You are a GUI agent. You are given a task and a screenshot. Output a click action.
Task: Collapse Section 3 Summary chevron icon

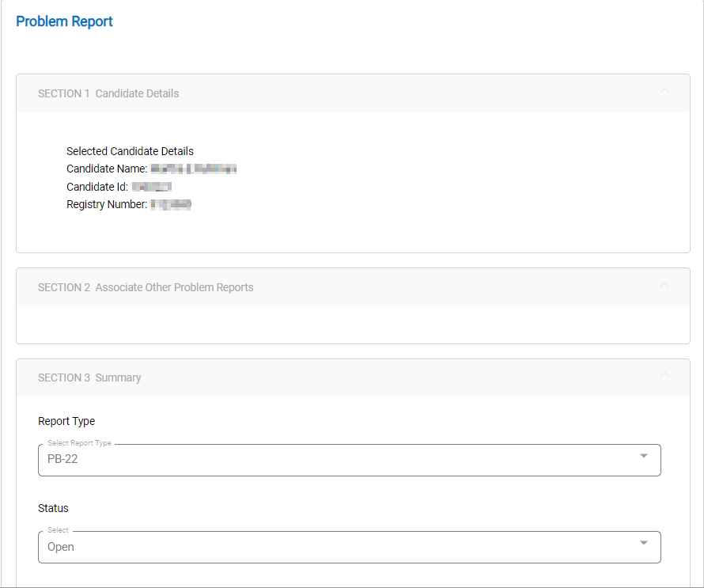664,375
